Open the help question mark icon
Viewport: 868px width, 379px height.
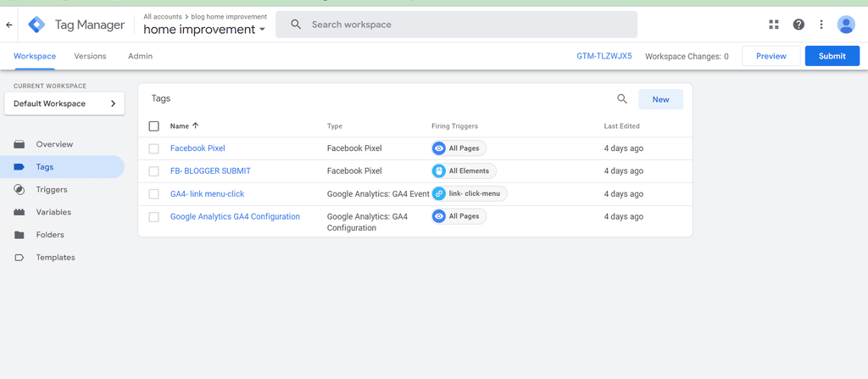(x=798, y=25)
